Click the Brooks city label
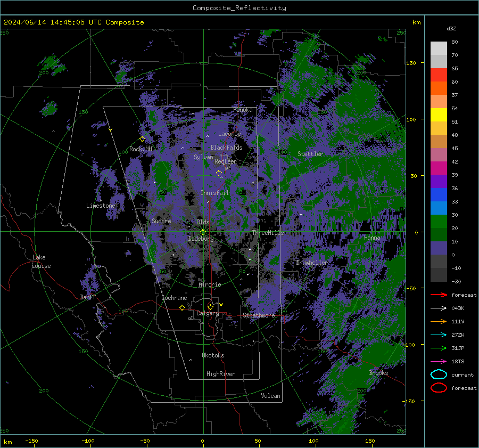479x448 pixels. click(378, 373)
